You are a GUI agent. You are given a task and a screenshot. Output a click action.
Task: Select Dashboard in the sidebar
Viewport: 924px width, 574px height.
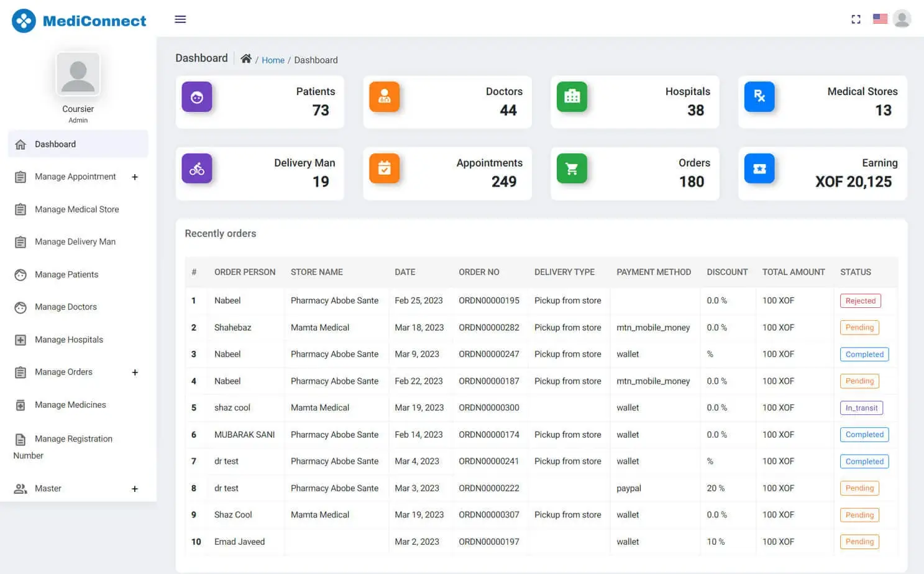point(55,144)
